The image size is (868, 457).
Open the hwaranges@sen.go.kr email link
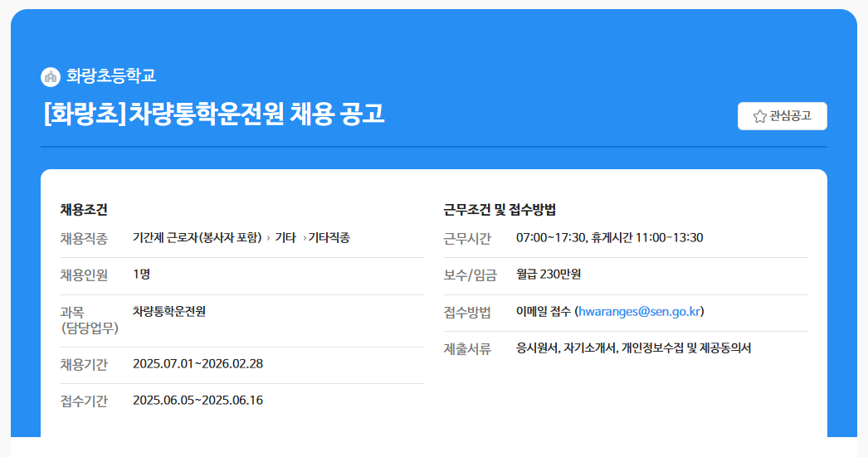(x=639, y=312)
